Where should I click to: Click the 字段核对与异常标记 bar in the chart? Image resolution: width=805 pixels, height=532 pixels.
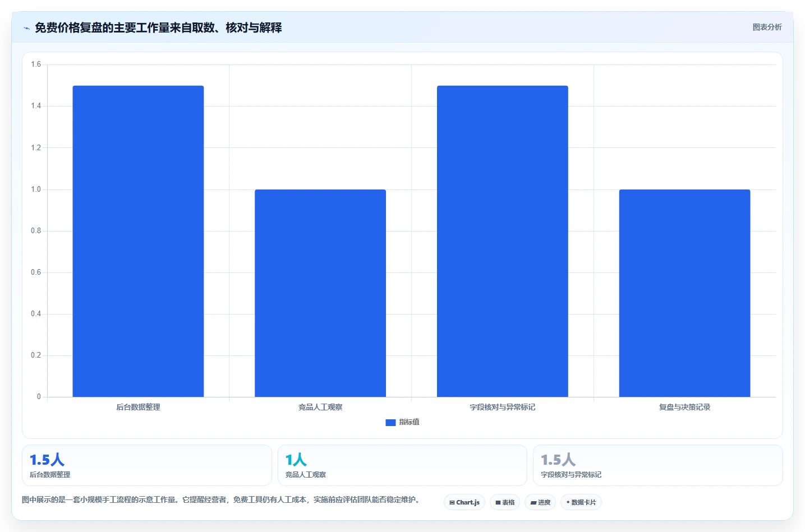503,241
